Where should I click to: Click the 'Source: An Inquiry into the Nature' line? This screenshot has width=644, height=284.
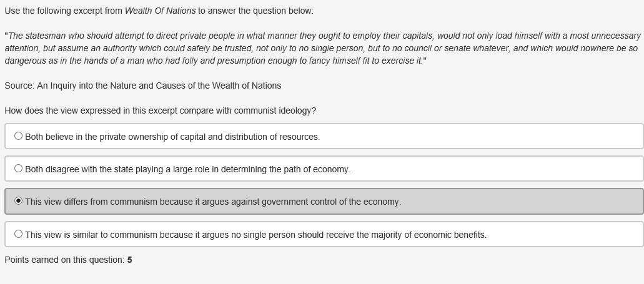(x=142, y=86)
